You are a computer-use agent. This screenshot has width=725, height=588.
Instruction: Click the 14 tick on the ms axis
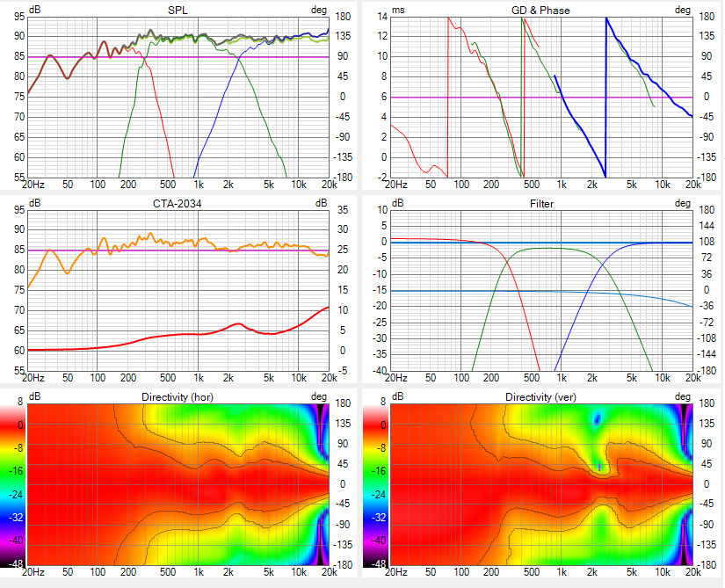382,17
